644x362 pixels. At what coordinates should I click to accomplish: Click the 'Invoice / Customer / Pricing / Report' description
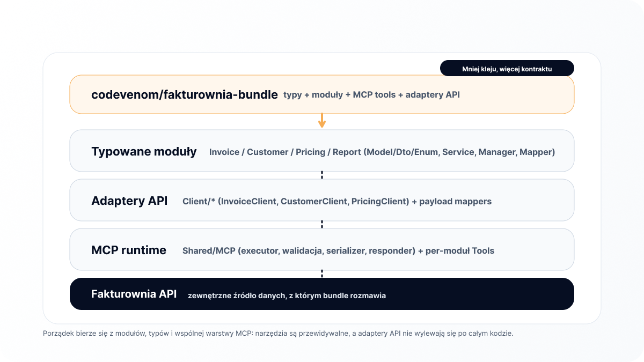pos(382,152)
